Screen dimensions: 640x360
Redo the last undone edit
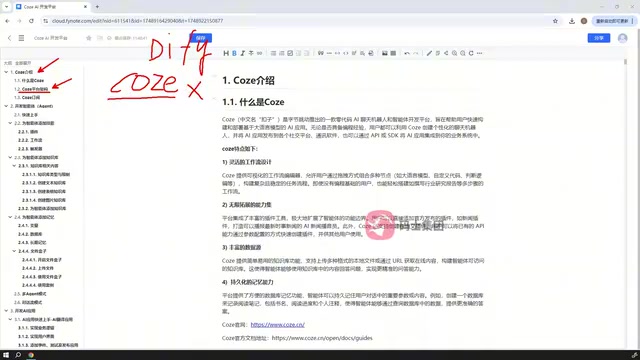[x=416, y=53]
